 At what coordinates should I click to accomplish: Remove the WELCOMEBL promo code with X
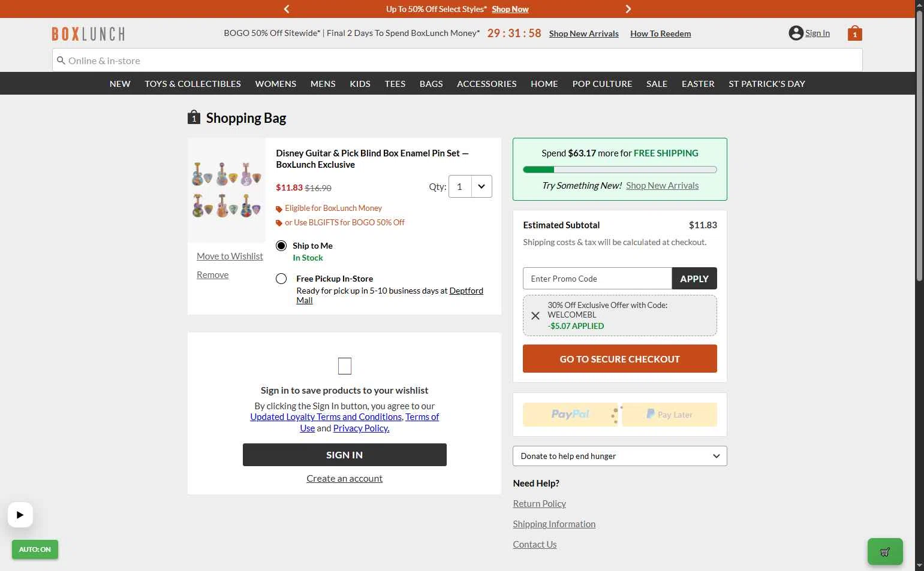(x=535, y=316)
